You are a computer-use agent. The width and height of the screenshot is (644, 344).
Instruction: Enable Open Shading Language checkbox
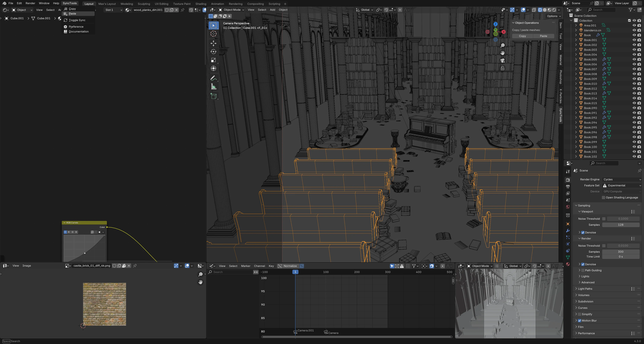(604, 197)
